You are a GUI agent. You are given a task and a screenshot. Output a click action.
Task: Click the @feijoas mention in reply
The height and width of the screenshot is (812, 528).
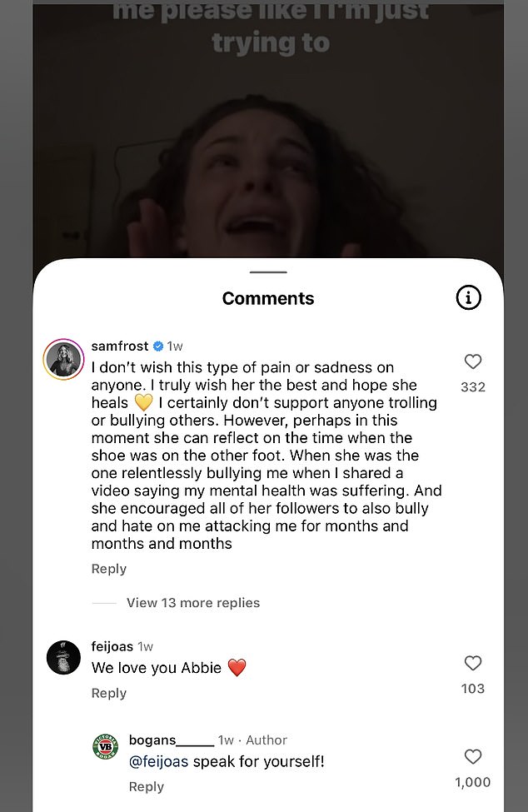(158, 761)
